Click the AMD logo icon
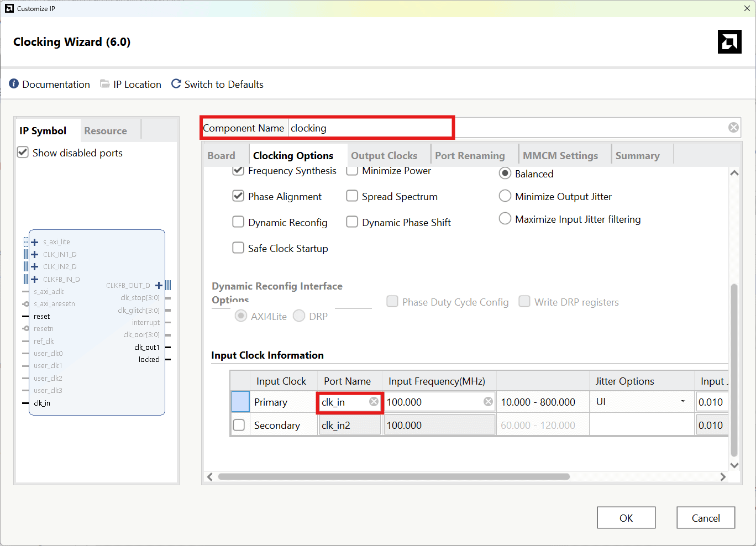756x546 pixels. [x=729, y=42]
